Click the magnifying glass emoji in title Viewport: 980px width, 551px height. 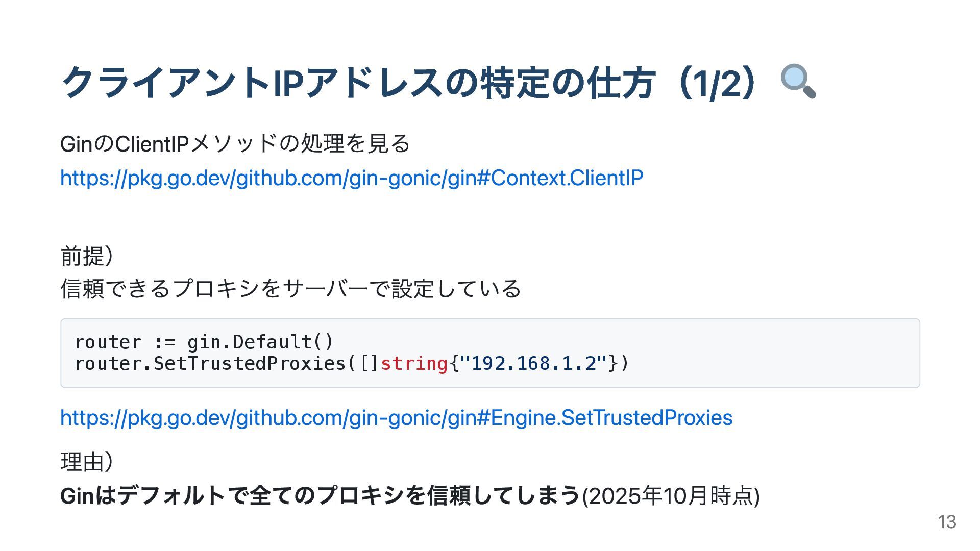click(798, 82)
